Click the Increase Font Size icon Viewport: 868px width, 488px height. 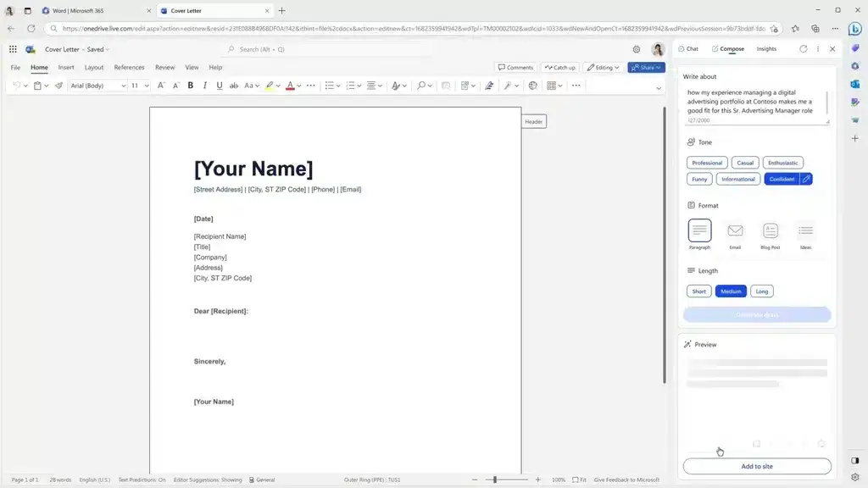coord(160,85)
